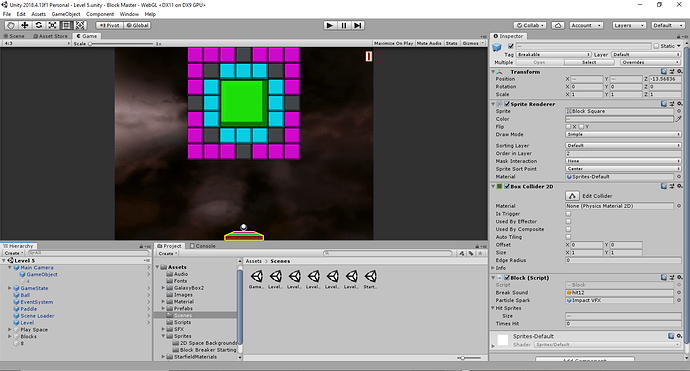Viewport: 690px width, 371px height.
Task: Toggle Sprite Renderer enabled checkbox
Action: click(507, 104)
